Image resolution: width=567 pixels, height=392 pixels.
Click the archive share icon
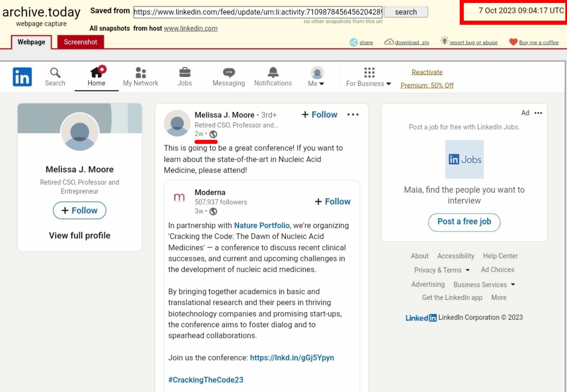coord(353,43)
